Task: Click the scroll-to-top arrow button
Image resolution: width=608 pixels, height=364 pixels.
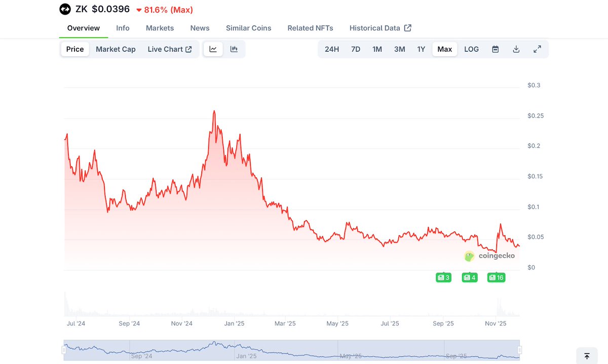Action: pyautogui.click(x=587, y=356)
